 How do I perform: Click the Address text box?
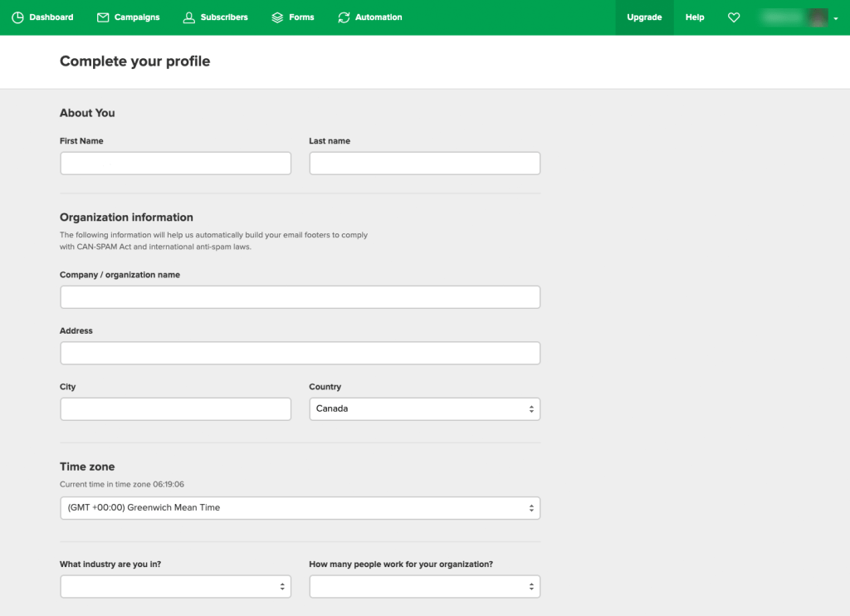pyautogui.click(x=300, y=354)
